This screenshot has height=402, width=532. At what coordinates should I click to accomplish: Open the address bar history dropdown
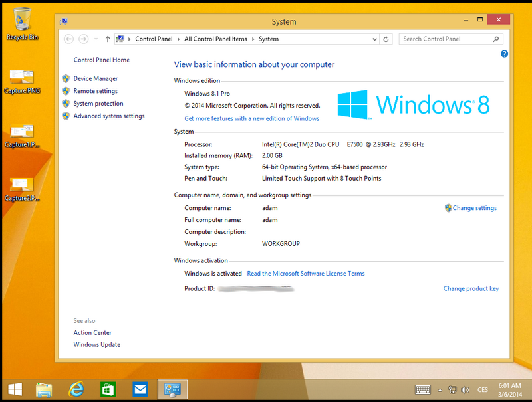pyautogui.click(x=374, y=39)
